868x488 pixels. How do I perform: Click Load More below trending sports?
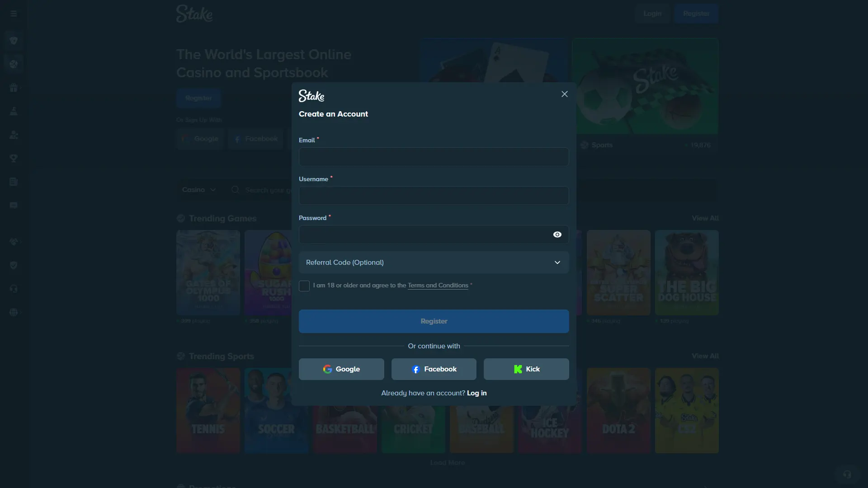(447, 463)
